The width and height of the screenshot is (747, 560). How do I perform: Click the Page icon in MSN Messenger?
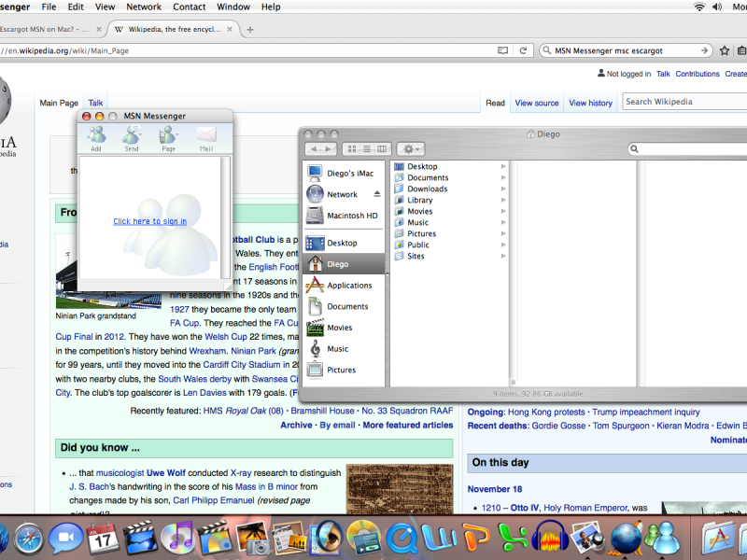coord(168,137)
